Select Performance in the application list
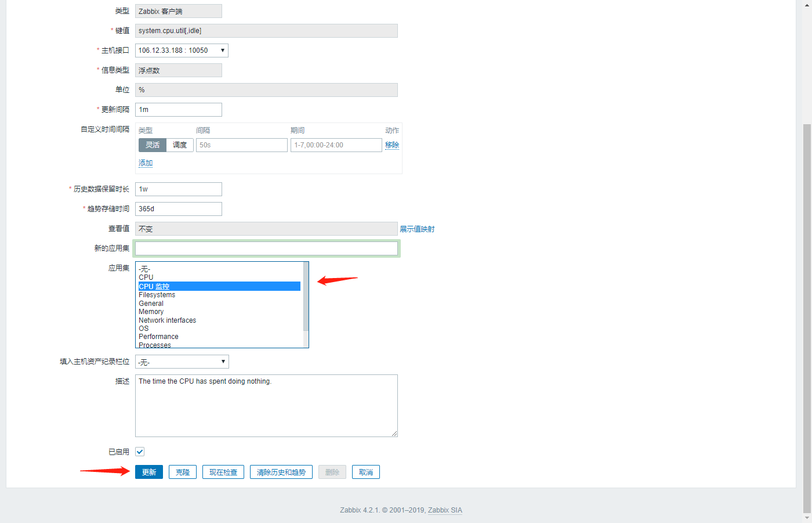Screen dimensions: 812x523 click(219, 337)
